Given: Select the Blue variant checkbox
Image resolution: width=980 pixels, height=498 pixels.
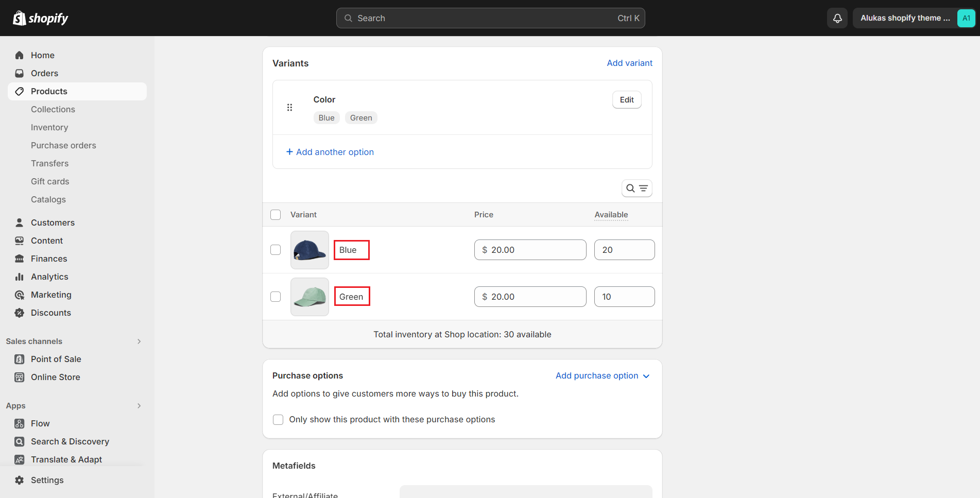Looking at the screenshot, I should click(276, 250).
